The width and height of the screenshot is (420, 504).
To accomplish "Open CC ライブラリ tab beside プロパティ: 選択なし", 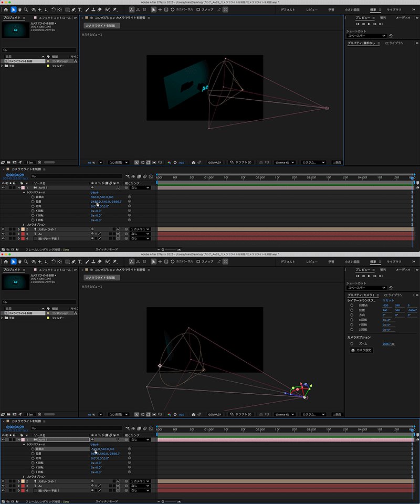I will tap(394, 43).
